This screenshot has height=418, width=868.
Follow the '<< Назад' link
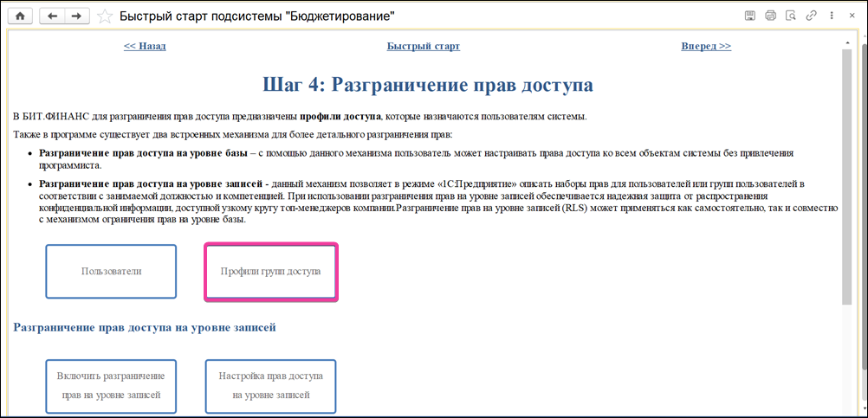click(145, 47)
